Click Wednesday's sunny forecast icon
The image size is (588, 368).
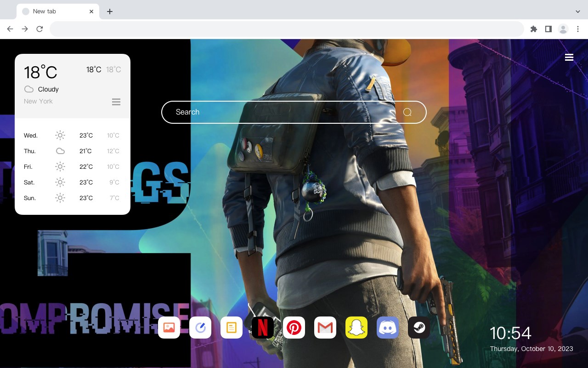(x=60, y=135)
